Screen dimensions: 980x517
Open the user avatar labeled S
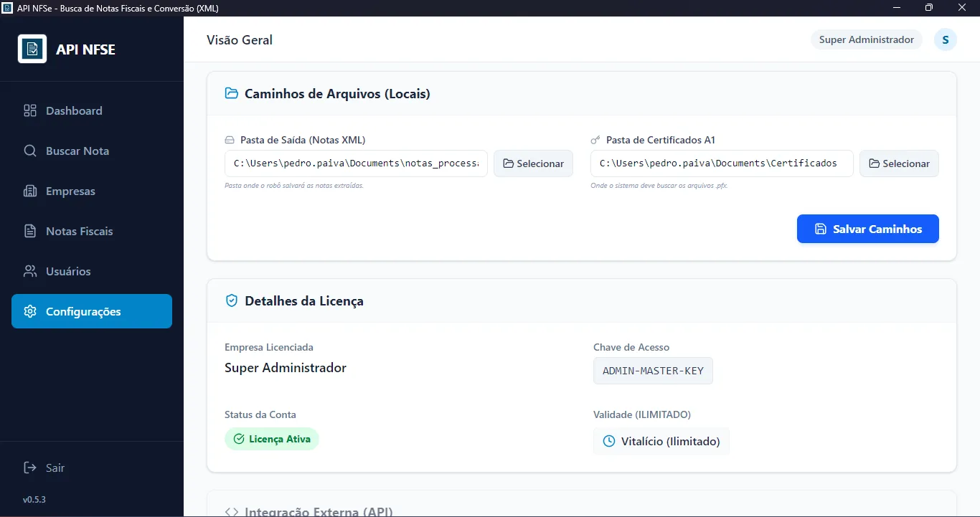tap(946, 39)
